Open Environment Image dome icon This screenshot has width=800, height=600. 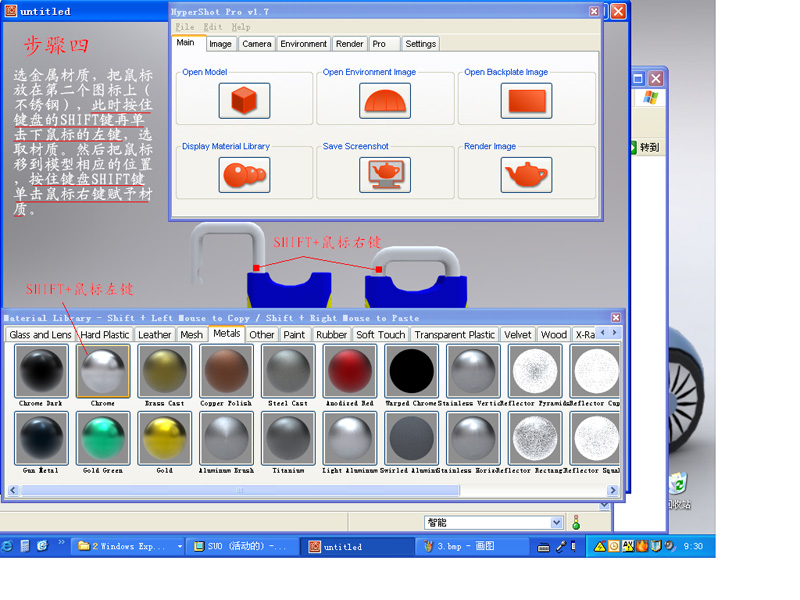coord(385,101)
